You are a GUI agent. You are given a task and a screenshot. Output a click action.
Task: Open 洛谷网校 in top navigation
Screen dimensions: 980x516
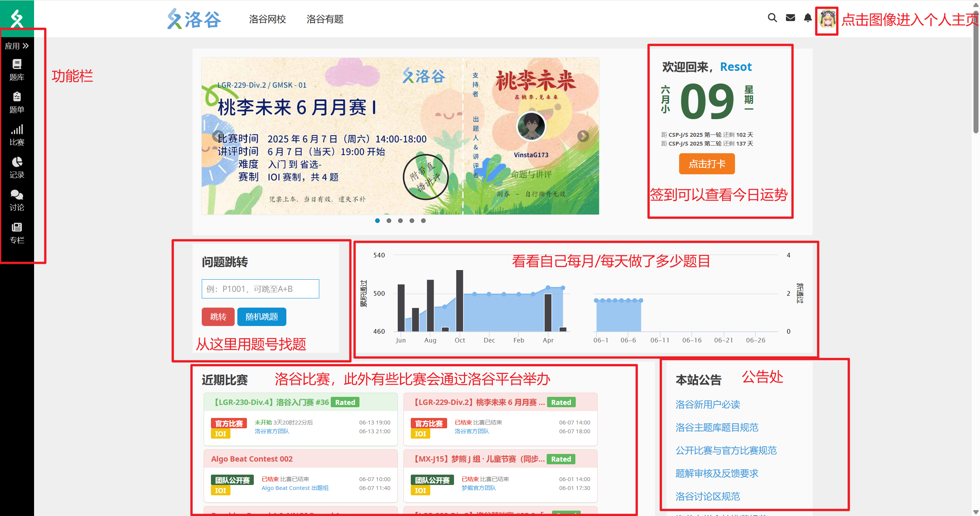pos(267,19)
